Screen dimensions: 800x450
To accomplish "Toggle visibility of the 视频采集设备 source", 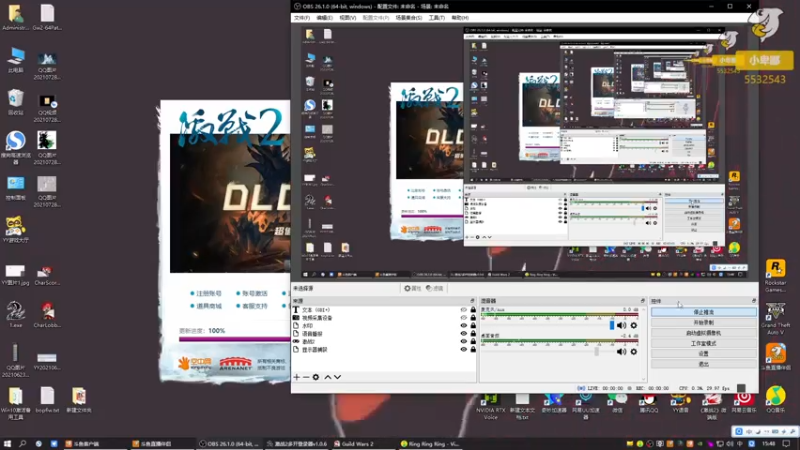I will coord(463,318).
